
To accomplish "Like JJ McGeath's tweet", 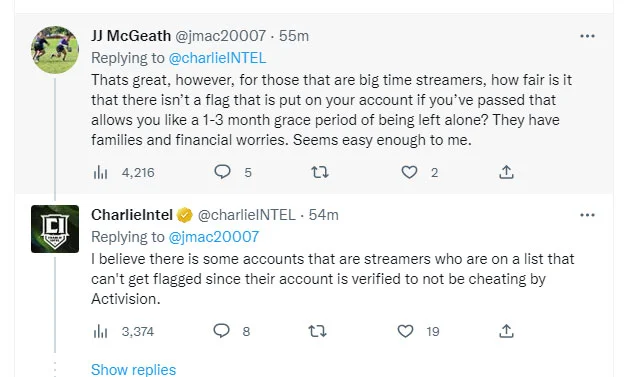I will coord(409,172).
